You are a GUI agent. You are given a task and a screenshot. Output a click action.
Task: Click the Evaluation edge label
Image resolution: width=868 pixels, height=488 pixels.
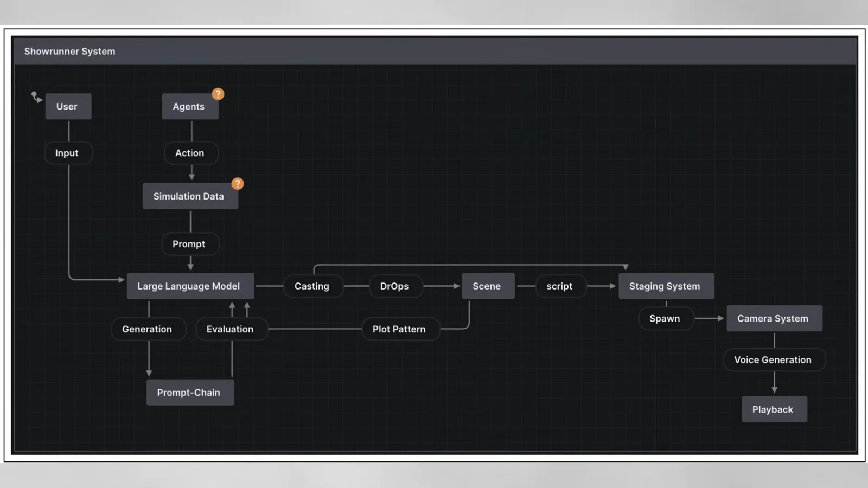[232, 329]
